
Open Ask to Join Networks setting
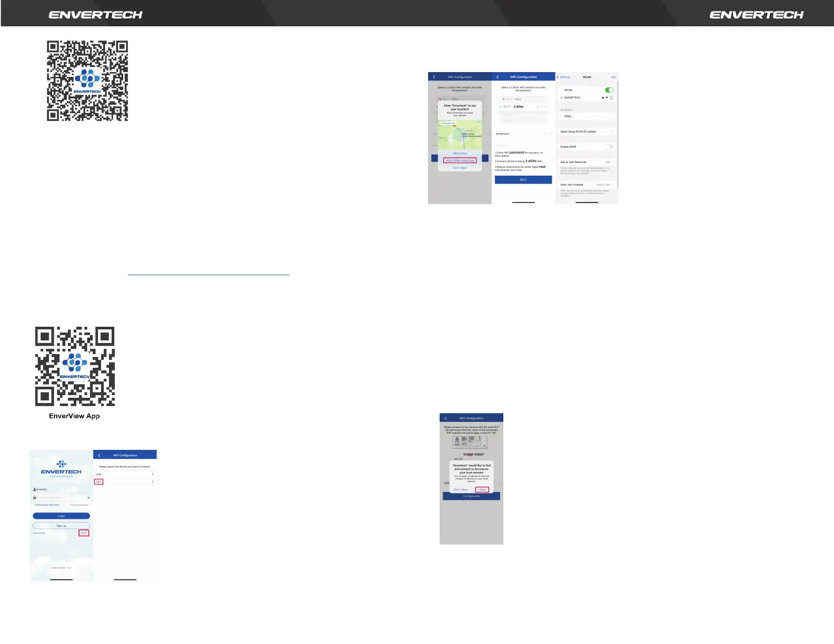[587, 162]
